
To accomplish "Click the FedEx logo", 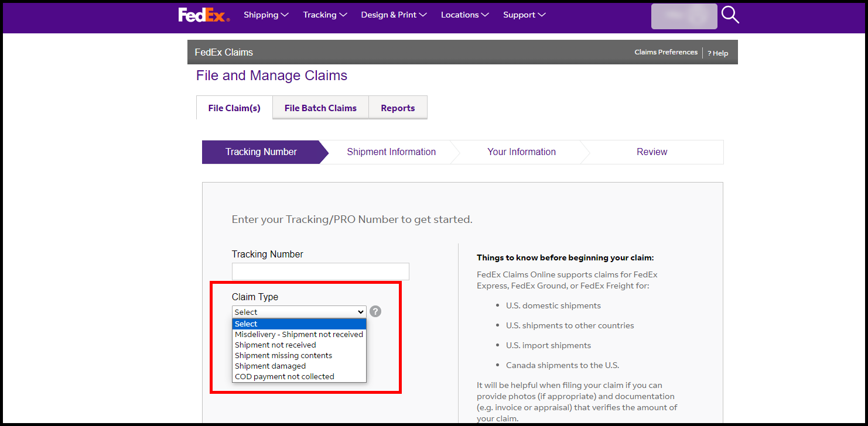I will tap(203, 15).
